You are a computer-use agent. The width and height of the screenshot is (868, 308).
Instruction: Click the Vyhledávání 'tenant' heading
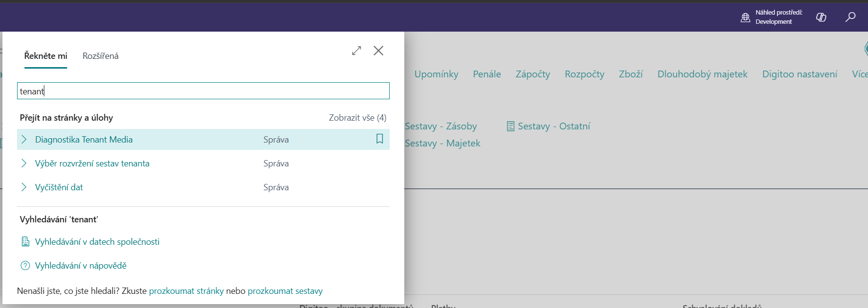tap(59, 219)
